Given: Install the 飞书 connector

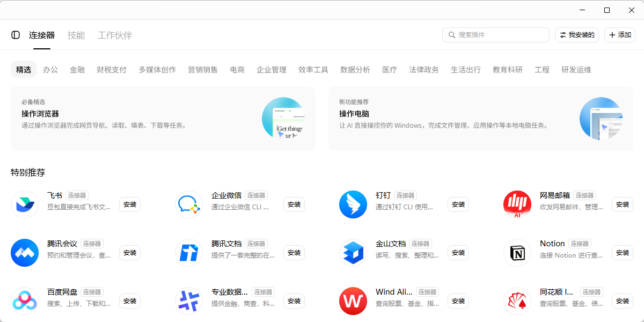Looking at the screenshot, I should click(130, 204).
